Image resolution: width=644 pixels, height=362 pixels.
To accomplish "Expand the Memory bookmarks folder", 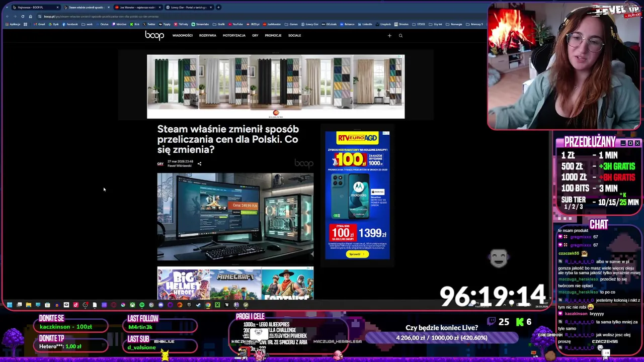I will coord(474,24).
